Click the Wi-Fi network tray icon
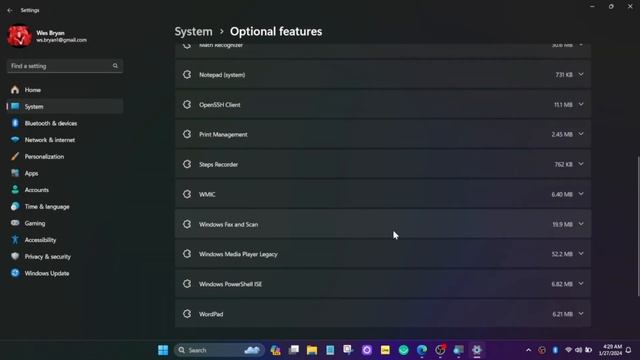The width and height of the screenshot is (640, 360). [568, 350]
